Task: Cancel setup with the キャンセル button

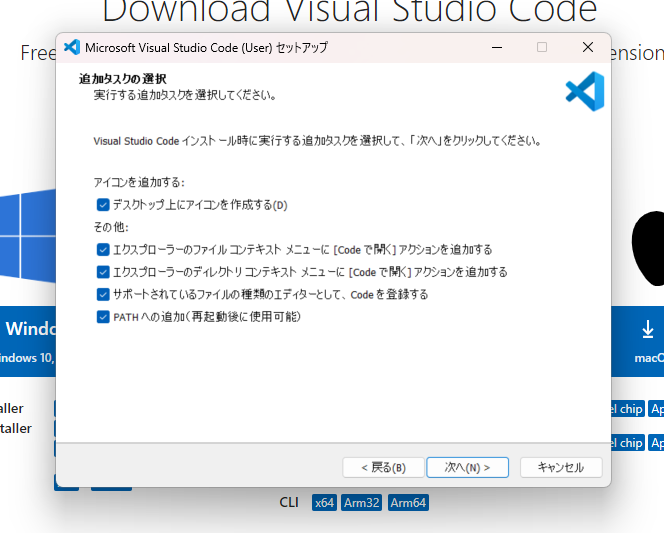Action: (x=561, y=467)
